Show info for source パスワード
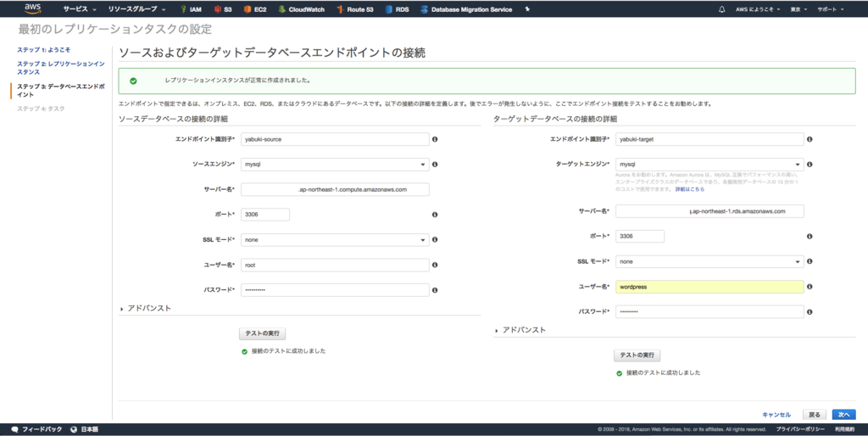The height and width of the screenshot is (436, 868). [435, 290]
